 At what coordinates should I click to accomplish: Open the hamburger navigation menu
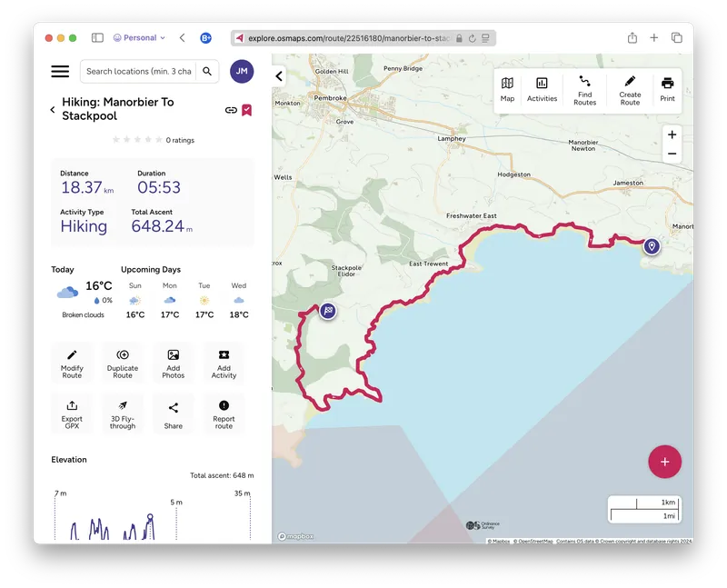[x=59, y=71]
